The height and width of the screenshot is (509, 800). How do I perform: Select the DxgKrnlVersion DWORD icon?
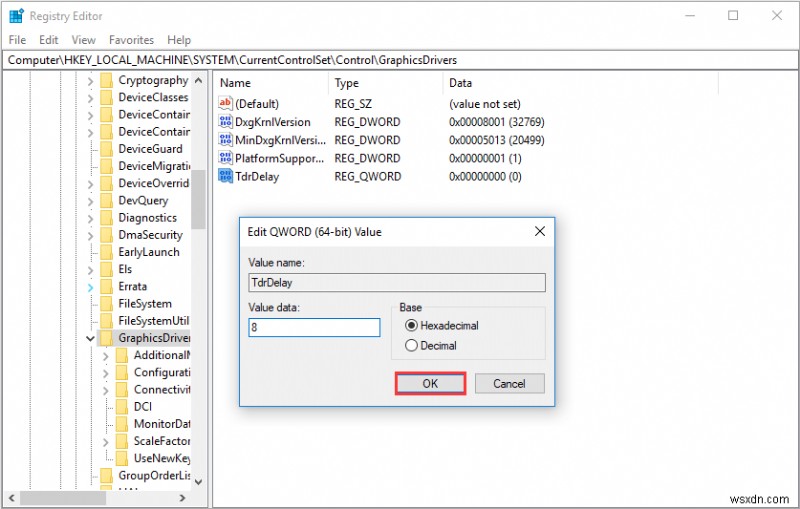(225, 121)
